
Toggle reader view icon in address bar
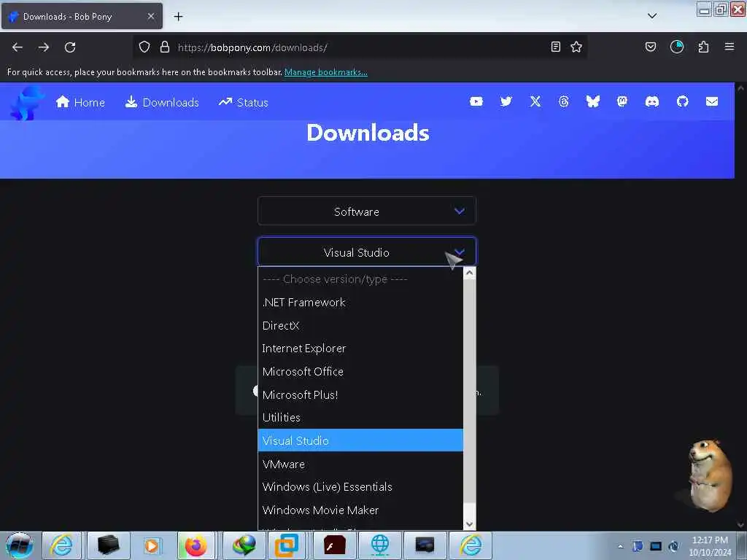point(555,47)
